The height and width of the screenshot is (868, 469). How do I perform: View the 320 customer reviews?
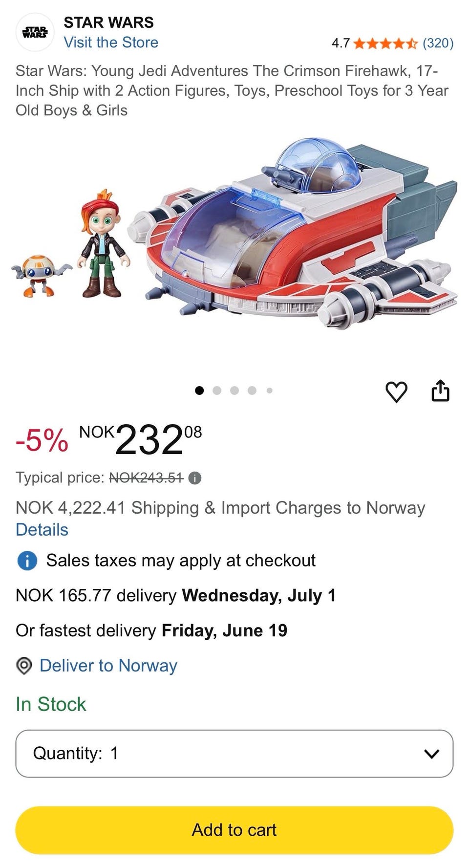tap(438, 43)
